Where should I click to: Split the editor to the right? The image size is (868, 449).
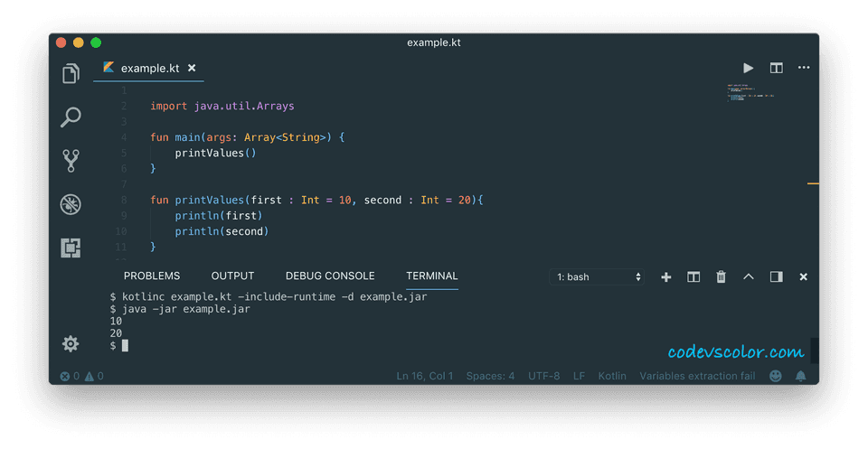pyautogui.click(x=776, y=68)
